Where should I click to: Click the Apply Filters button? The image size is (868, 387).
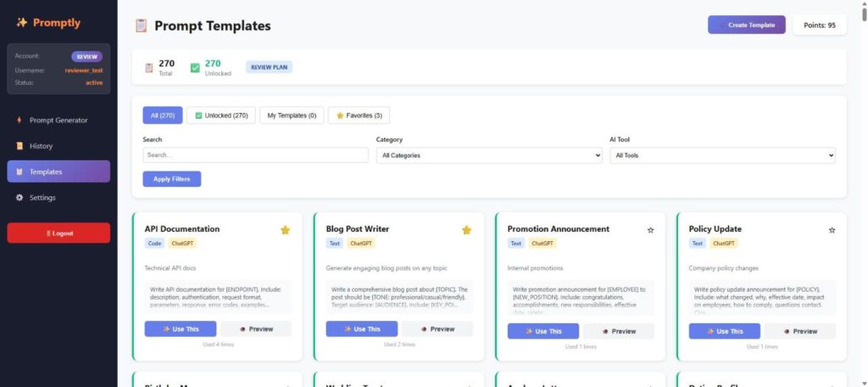click(x=171, y=179)
